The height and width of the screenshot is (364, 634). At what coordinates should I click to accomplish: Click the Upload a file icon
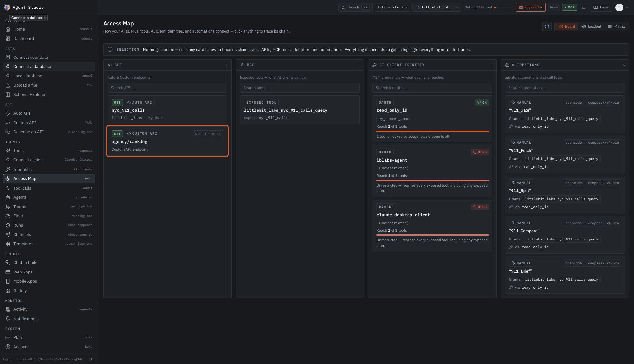(x=8, y=85)
